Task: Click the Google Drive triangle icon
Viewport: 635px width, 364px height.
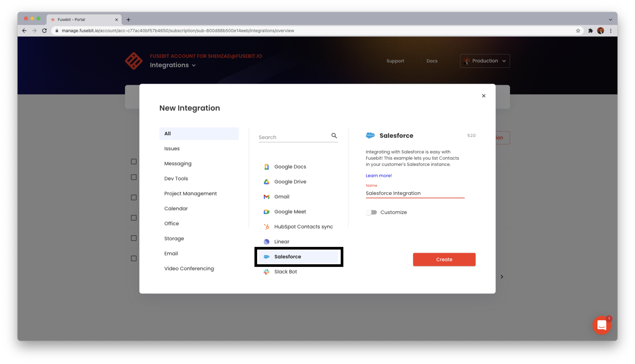Action: pyautogui.click(x=267, y=182)
